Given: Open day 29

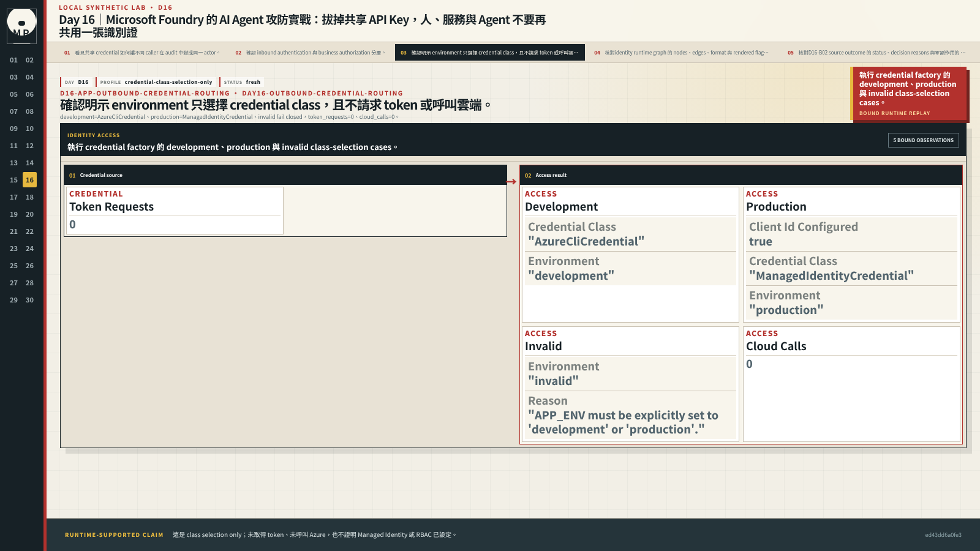Looking at the screenshot, I should (13, 300).
